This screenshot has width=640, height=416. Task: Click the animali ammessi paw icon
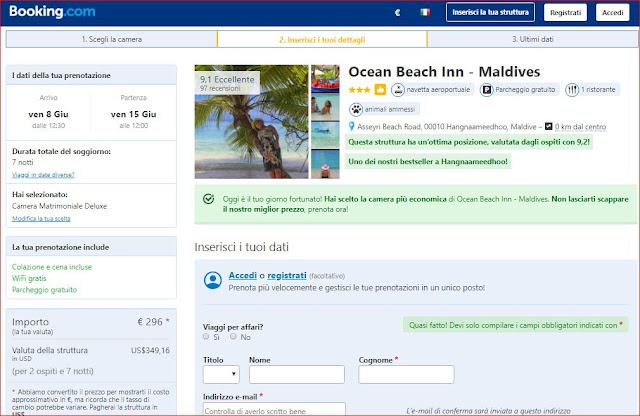(x=356, y=109)
